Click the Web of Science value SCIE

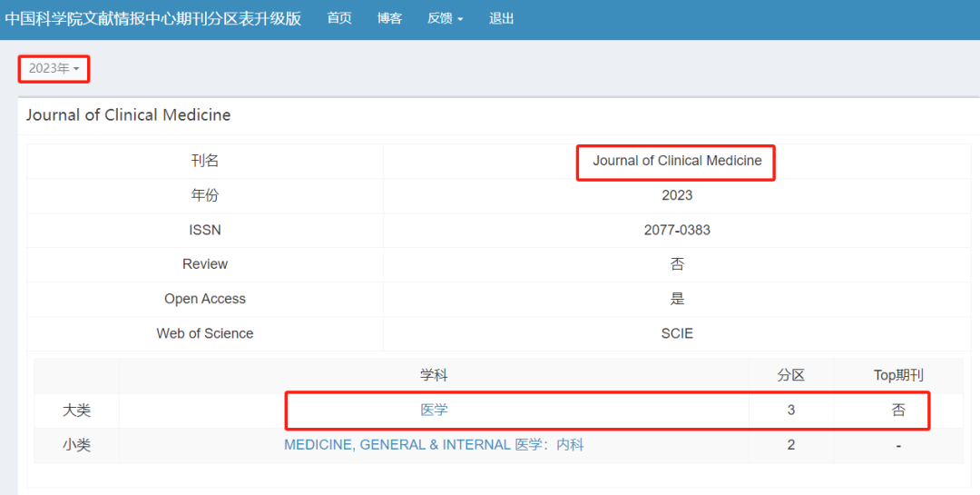coord(677,333)
